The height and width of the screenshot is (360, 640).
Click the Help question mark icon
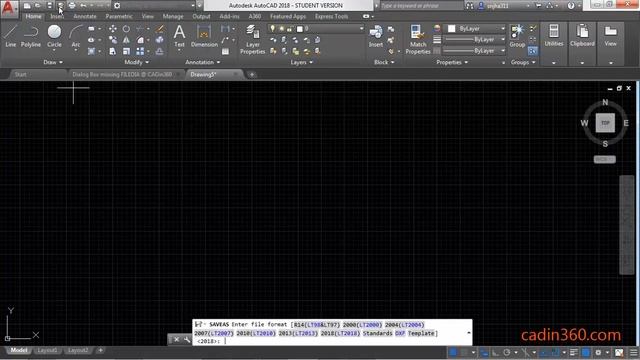[571, 6]
